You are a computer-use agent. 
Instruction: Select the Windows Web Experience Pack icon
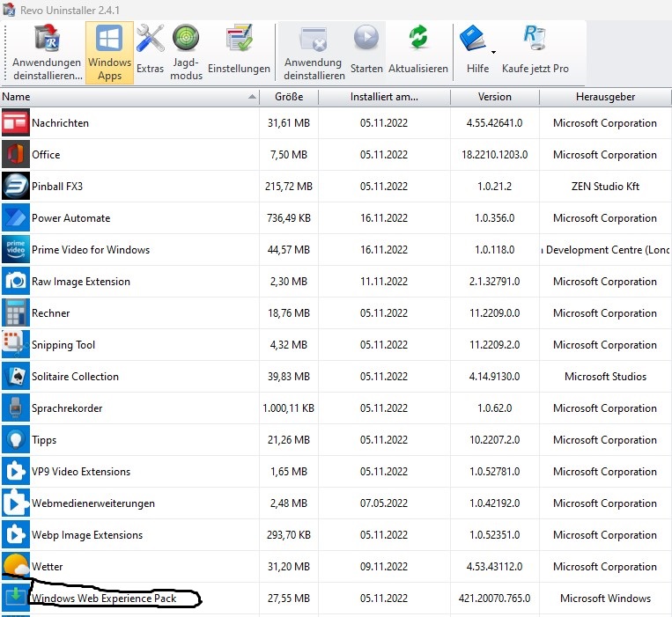point(16,598)
